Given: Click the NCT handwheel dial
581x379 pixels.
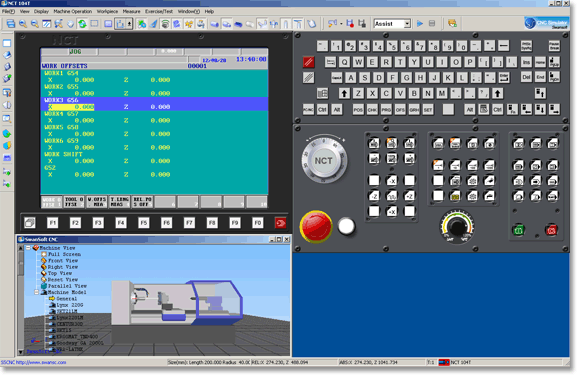Looking at the screenshot, I should pyautogui.click(x=323, y=160).
